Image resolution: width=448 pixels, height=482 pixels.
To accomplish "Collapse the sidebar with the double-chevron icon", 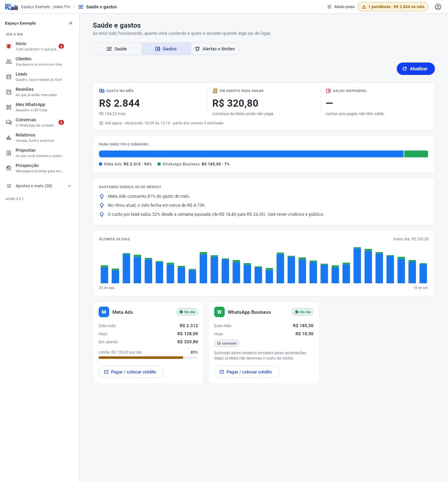I will pyautogui.click(x=71, y=23).
